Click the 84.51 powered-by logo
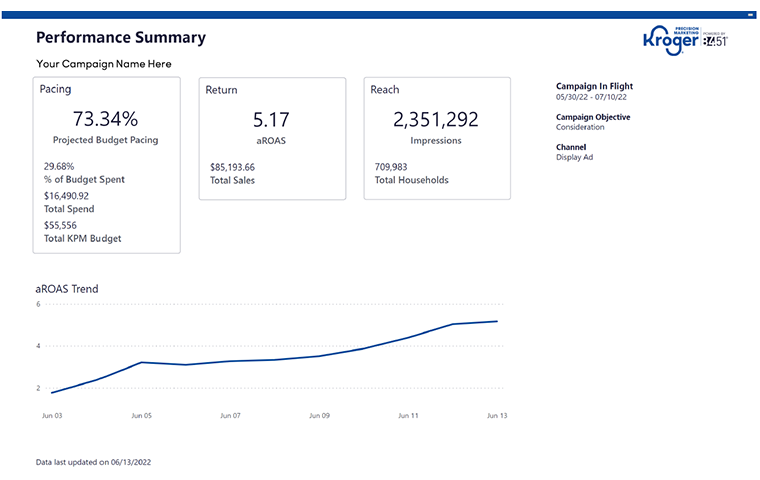 click(715, 40)
